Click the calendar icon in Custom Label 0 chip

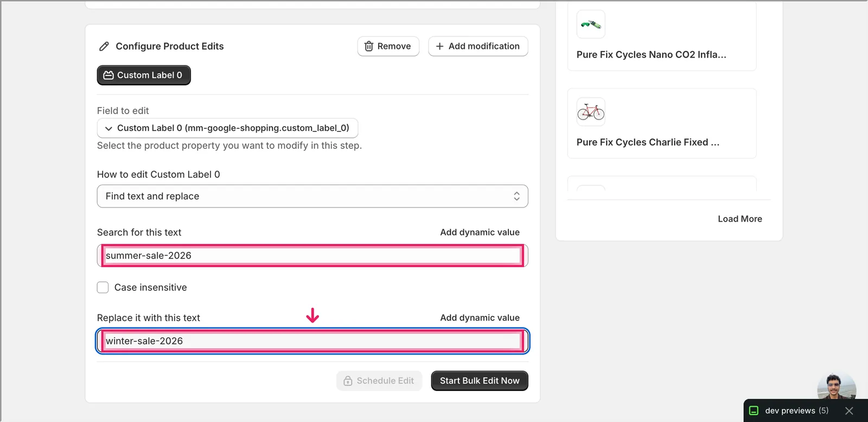point(108,75)
